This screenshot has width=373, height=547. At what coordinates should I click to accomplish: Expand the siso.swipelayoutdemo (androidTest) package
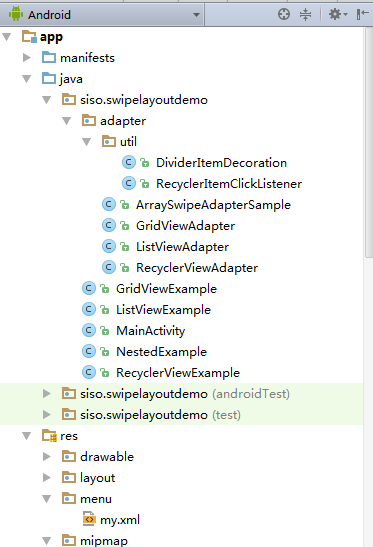pyautogui.click(x=46, y=394)
